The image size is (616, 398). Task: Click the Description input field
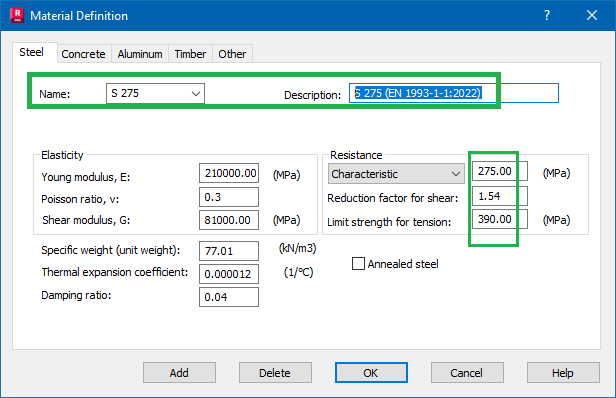point(454,93)
